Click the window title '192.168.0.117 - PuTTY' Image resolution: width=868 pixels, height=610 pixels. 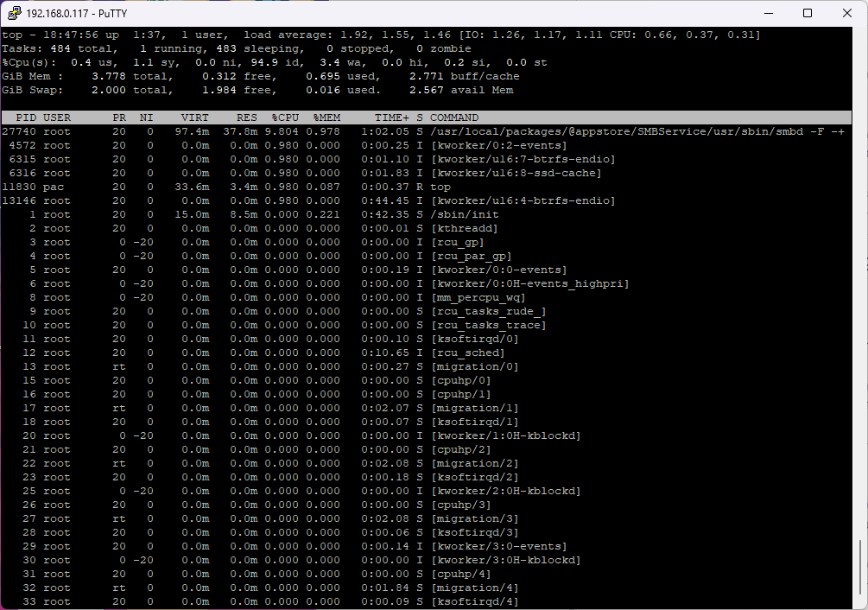coord(76,13)
